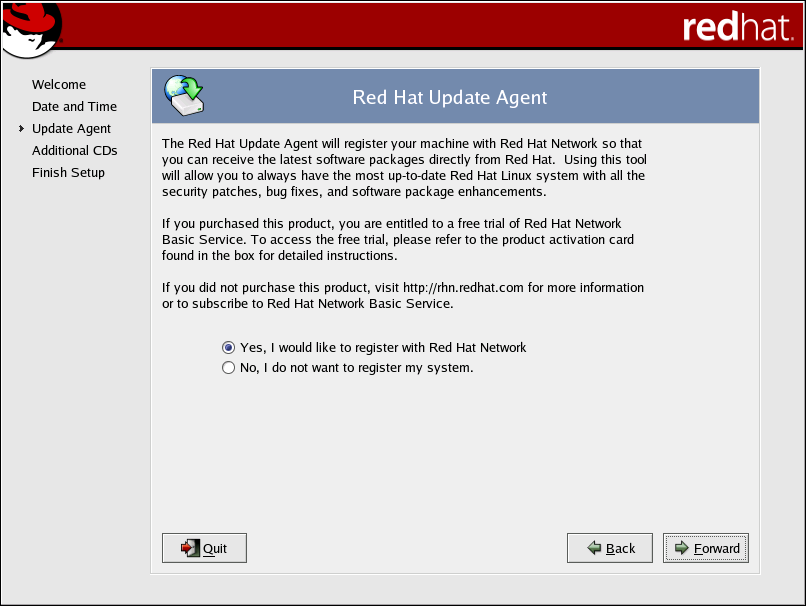Go to the Welcome step in sidebar
Screen dimensions: 806x606
[x=59, y=85]
